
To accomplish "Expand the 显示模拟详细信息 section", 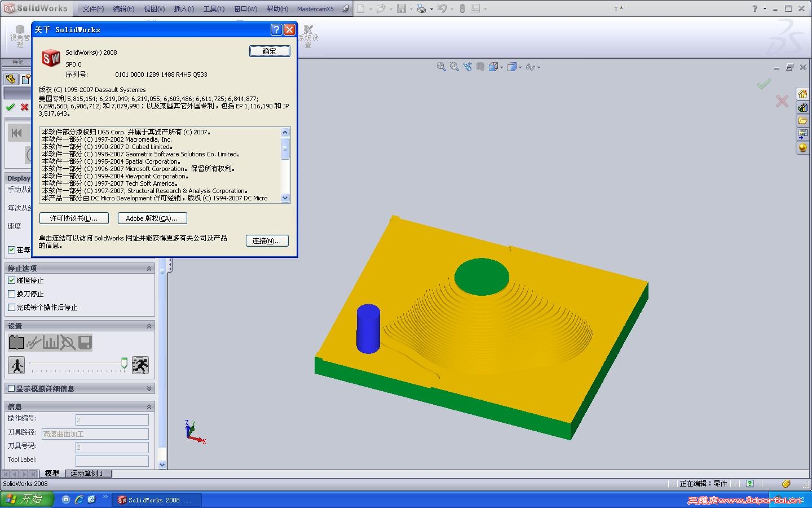I will point(149,388).
